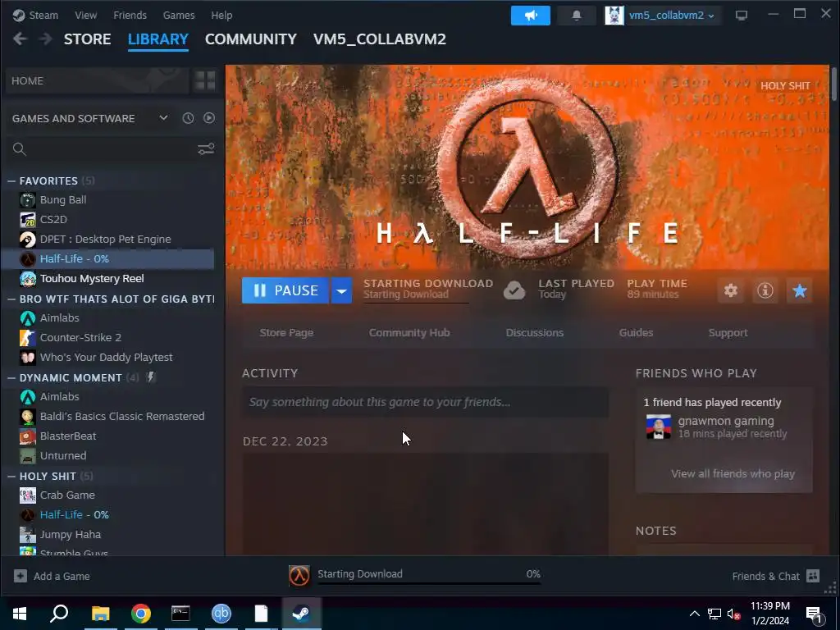Open the VM5_COLLABVM2 profile tab

coord(380,39)
